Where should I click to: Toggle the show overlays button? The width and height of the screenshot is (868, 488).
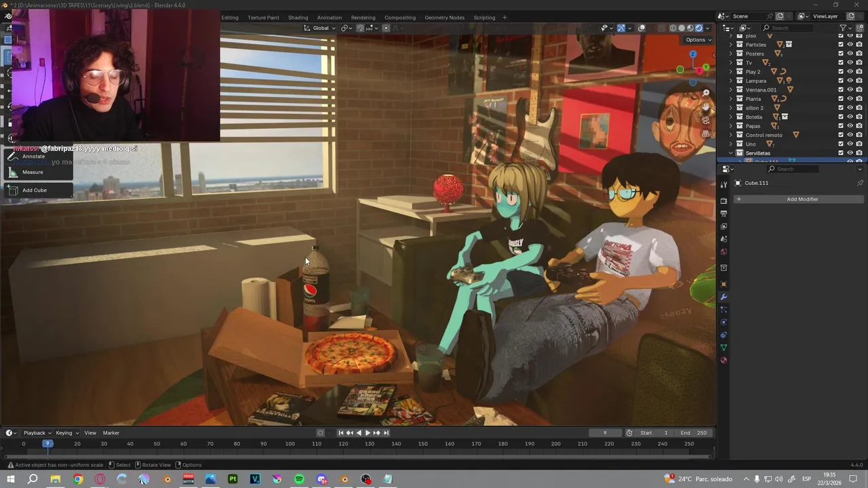pos(642,28)
